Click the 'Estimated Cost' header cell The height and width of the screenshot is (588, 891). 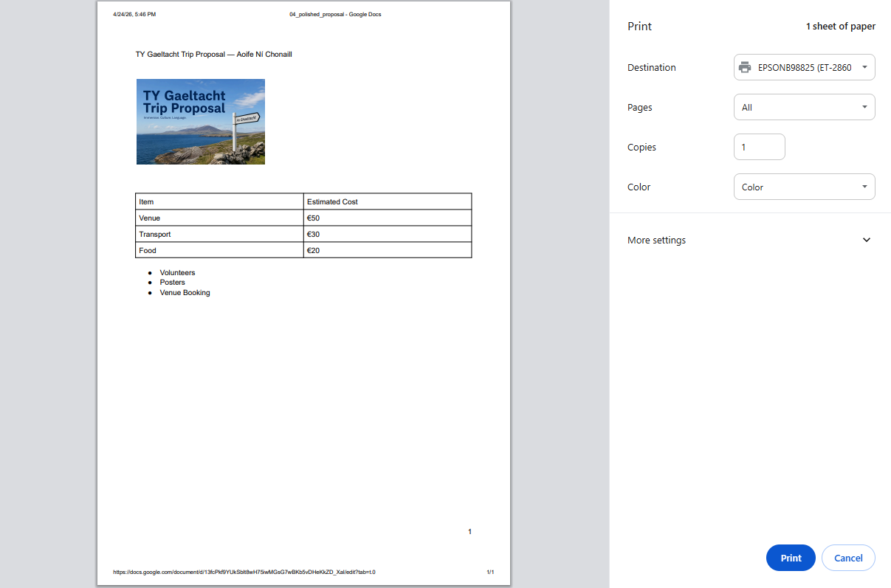click(x=388, y=201)
